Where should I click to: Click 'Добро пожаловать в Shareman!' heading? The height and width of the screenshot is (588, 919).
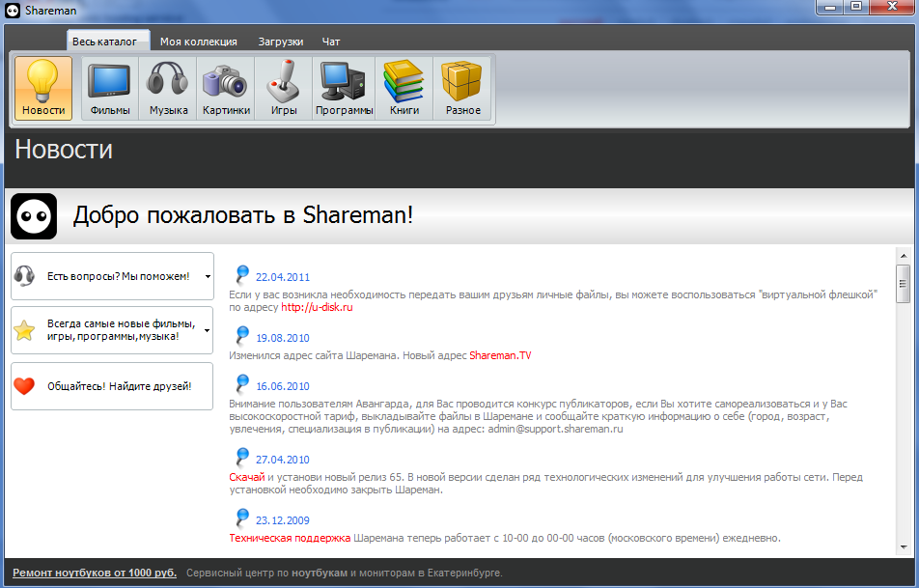pyautogui.click(x=242, y=215)
